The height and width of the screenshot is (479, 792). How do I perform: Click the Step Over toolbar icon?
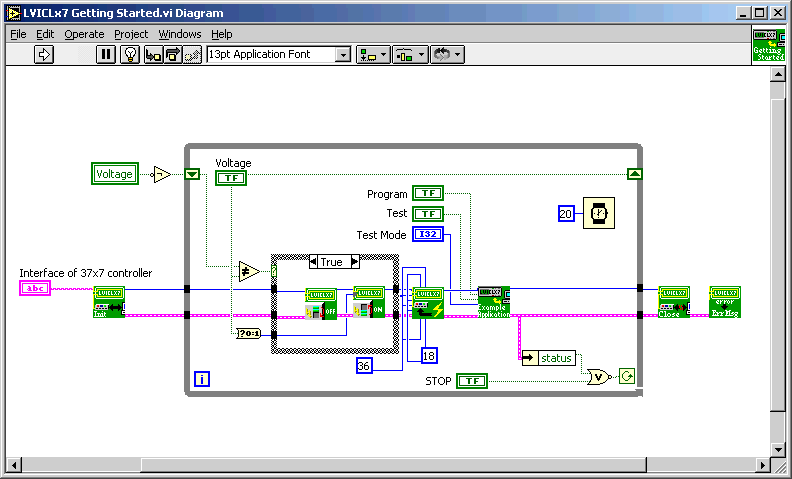(173, 54)
